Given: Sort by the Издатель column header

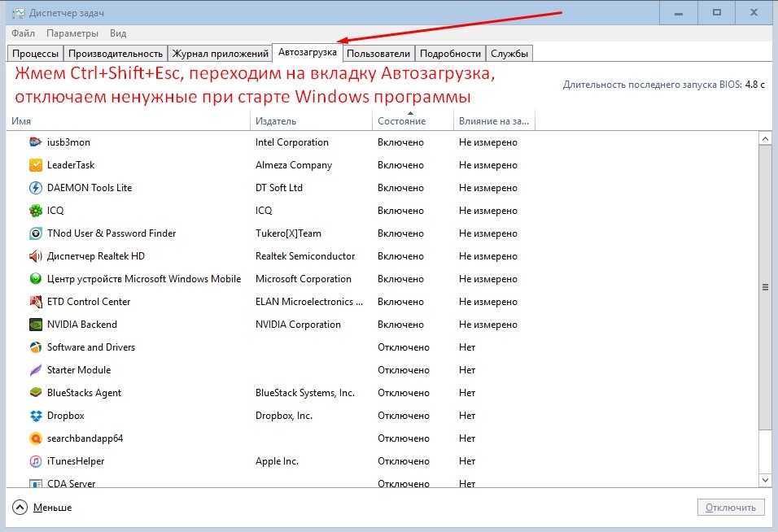Looking at the screenshot, I should pos(311,121).
